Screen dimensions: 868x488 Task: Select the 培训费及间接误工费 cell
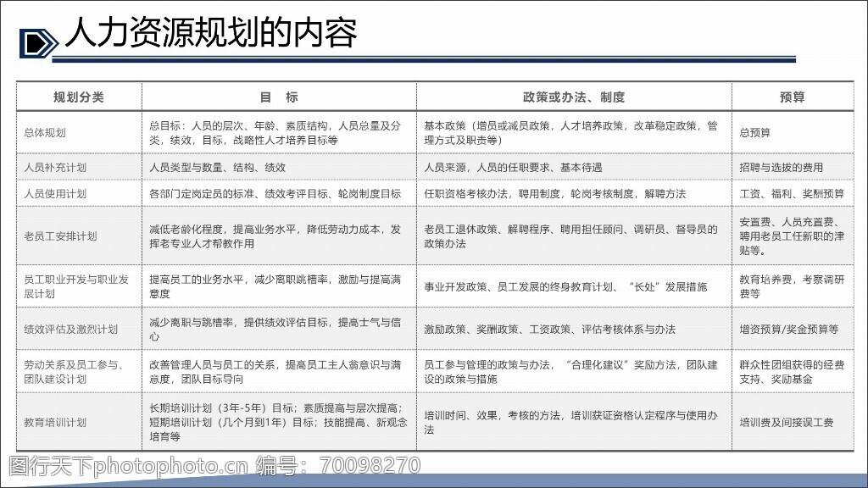(786, 422)
